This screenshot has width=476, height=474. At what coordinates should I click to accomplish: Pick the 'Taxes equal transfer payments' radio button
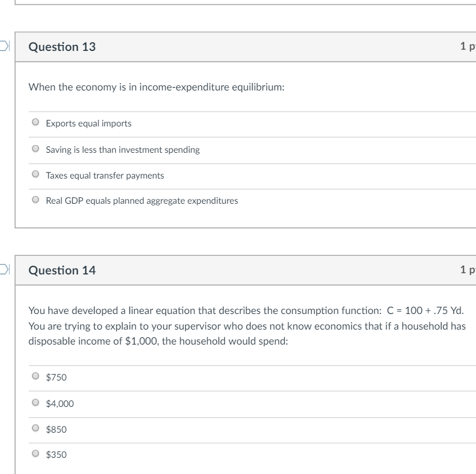pyautogui.click(x=36, y=175)
